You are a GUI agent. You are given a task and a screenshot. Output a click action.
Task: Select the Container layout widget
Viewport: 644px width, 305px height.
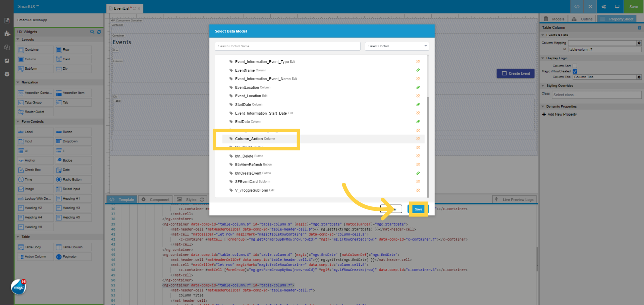[x=35, y=49]
